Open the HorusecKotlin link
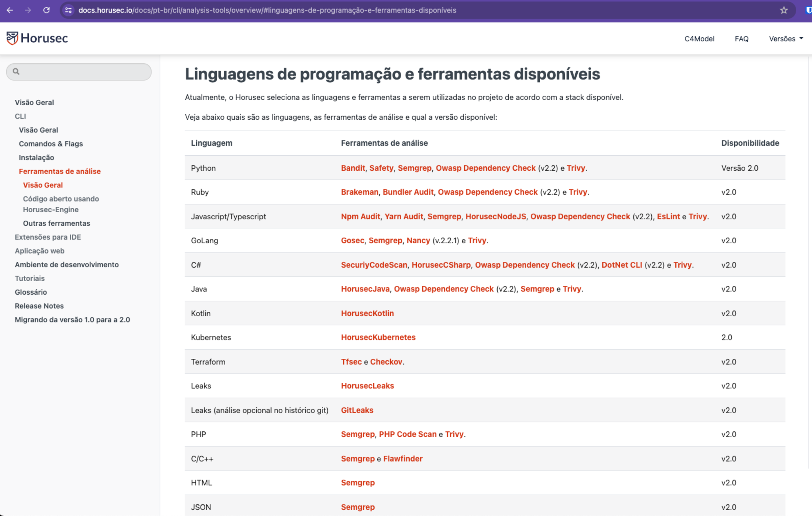812x516 pixels. [367, 313]
